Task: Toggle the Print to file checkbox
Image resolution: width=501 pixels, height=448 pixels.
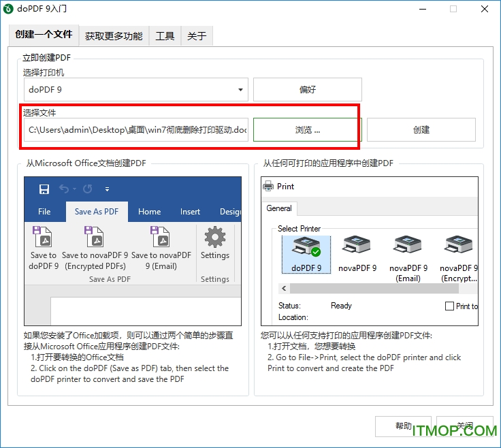Action: (449, 306)
